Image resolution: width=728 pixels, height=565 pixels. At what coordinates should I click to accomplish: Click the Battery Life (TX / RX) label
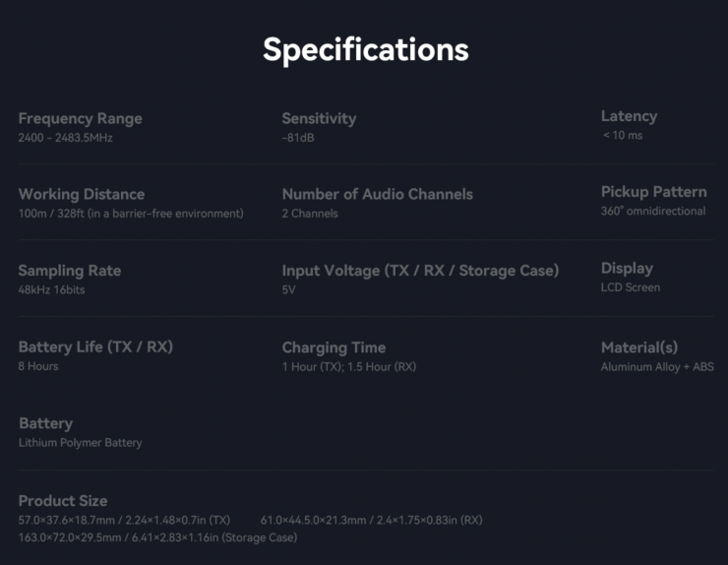[x=95, y=346]
